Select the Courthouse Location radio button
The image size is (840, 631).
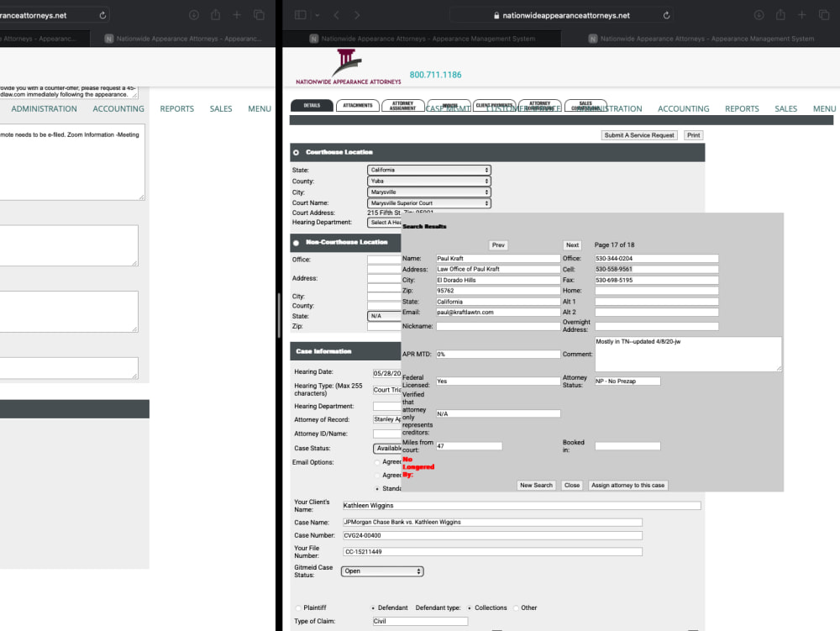point(297,153)
